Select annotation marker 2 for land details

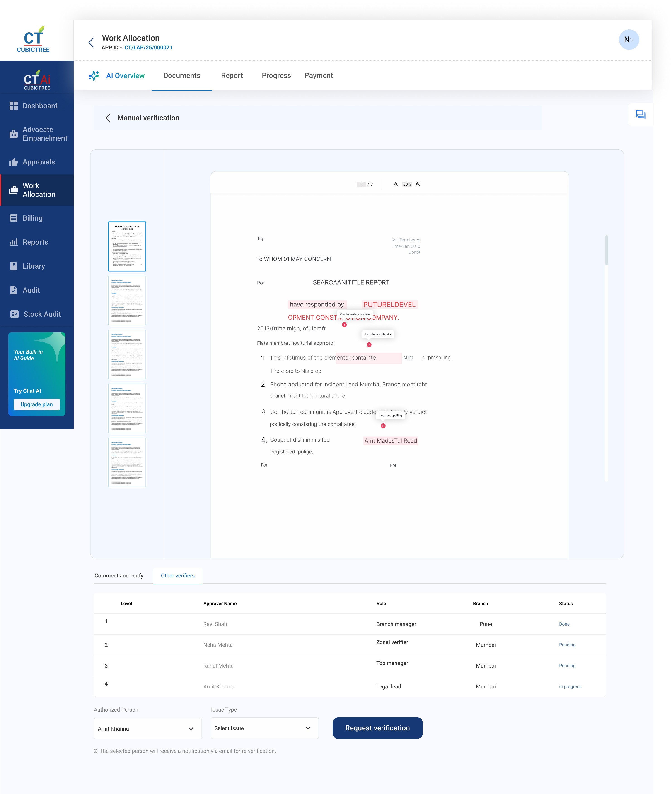click(x=368, y=345)
